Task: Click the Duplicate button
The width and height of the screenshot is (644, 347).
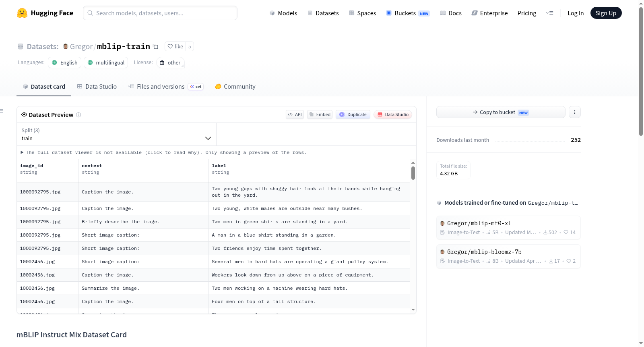Action: pos(353,114)
